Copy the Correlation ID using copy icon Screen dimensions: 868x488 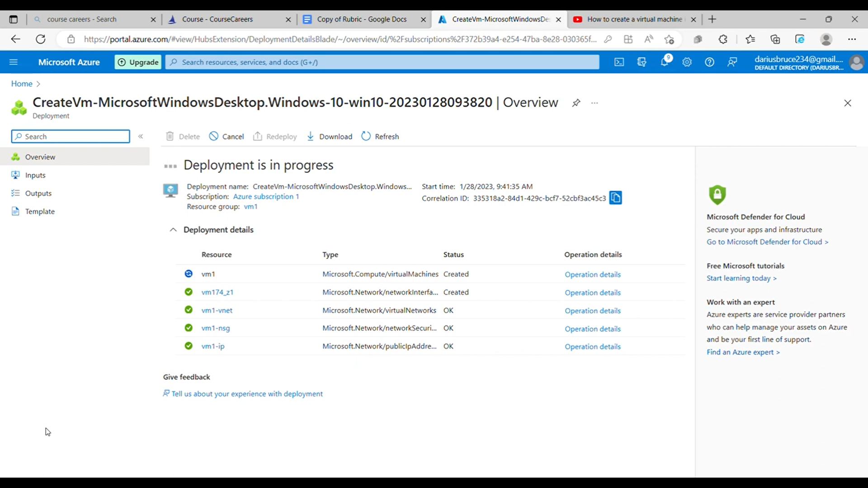(615, 197)
